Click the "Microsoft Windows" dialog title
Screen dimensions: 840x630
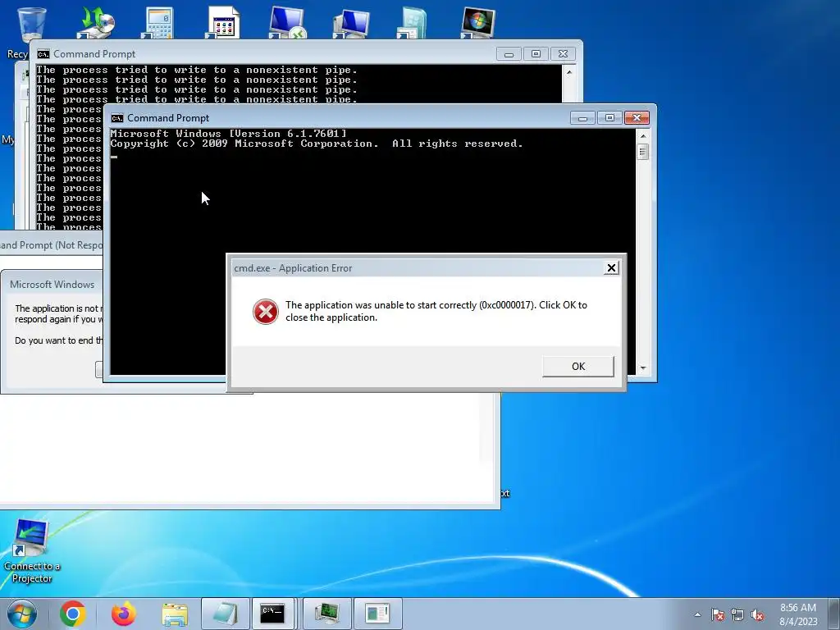(x=52, y=285)
